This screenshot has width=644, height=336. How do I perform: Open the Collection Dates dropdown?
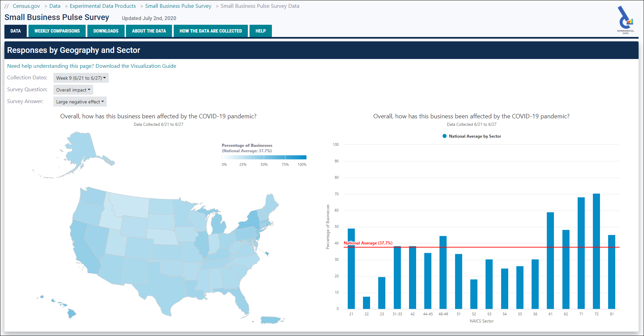point(81,78)
